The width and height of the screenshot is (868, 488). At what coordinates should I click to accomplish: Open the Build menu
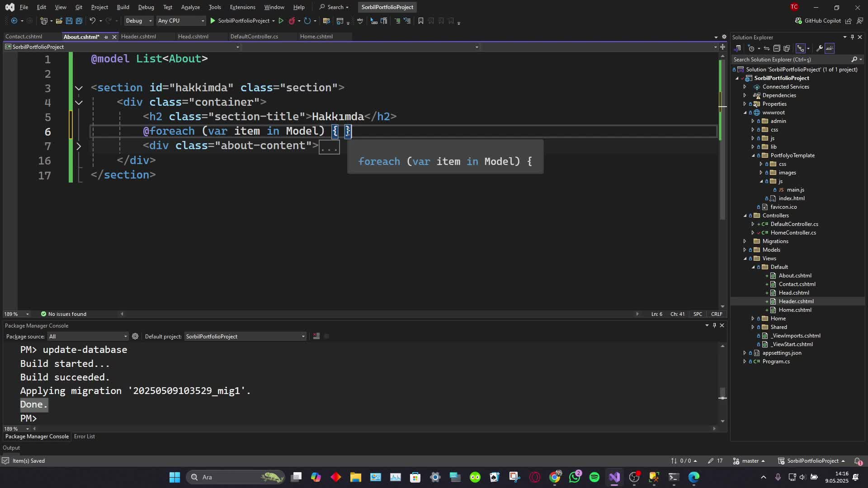pos(123,7)
